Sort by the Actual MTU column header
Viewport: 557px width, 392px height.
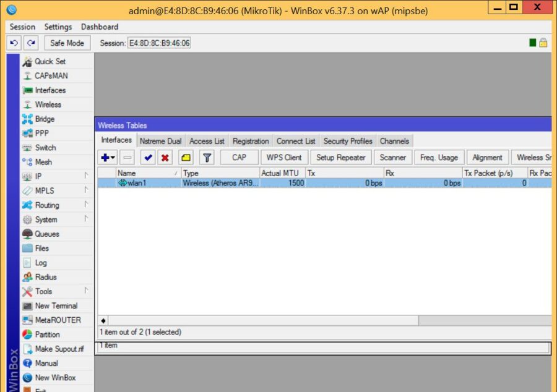click(283, 173)
